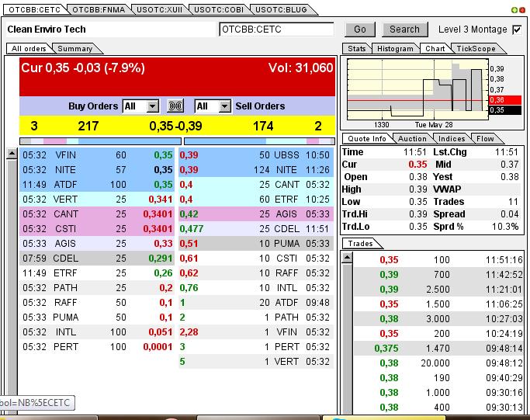Click the buy-side depth color bar
530x420 pixels.
[x=100, y=141]
